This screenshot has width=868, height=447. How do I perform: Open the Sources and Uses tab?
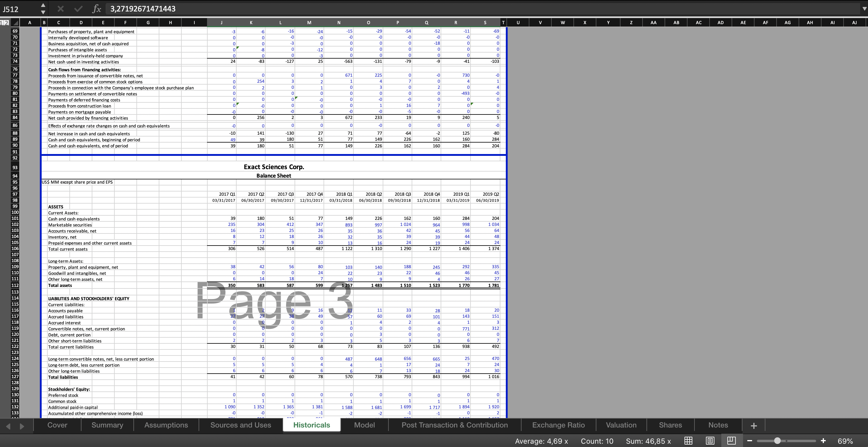tap(241, 425)
